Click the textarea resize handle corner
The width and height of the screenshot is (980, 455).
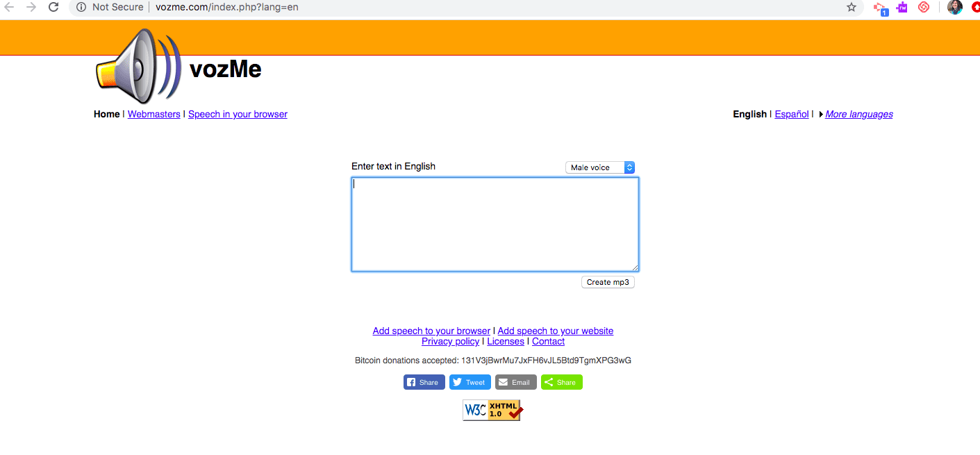click(635, 267)
